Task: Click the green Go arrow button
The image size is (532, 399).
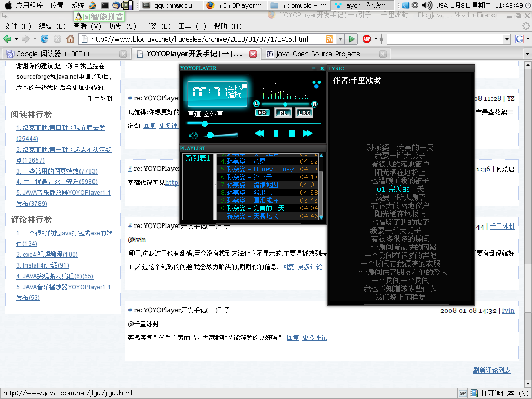Action: 352,39
